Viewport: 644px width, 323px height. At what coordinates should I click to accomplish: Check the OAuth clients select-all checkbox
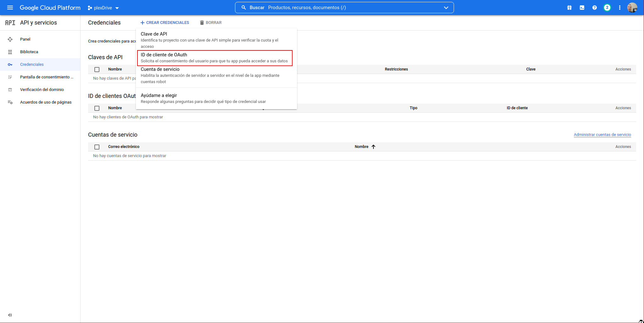[x=97, y=108]
